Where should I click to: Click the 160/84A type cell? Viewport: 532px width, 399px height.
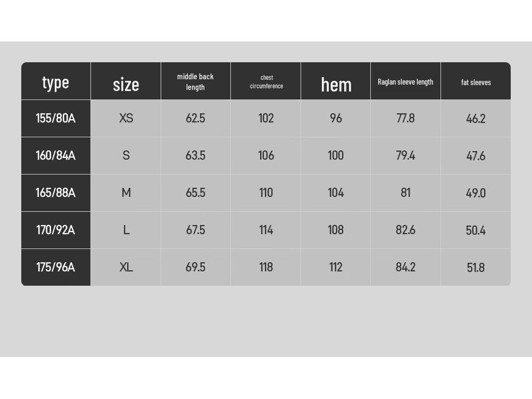pos(56,155)
